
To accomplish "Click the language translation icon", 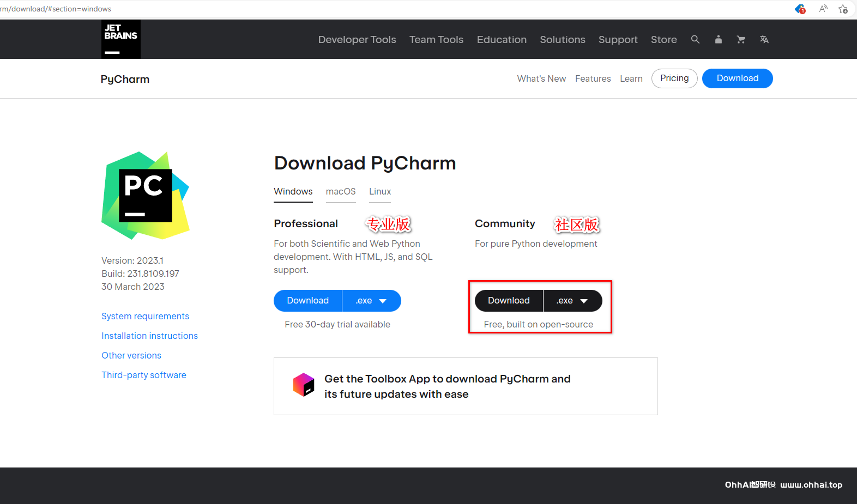I will point(764,39).
